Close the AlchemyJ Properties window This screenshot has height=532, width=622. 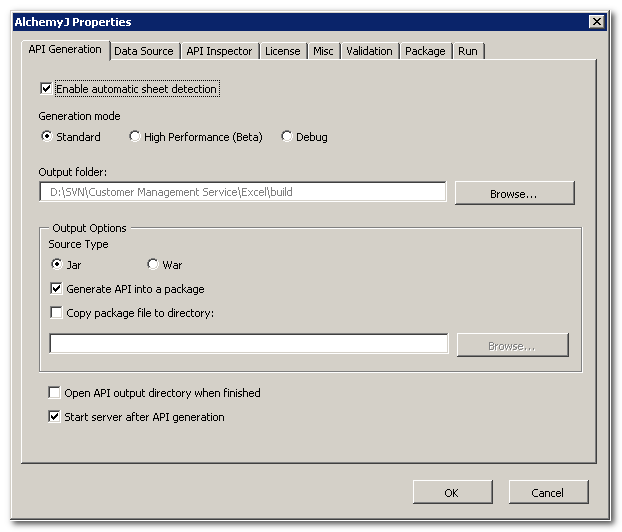[x=597, y=22]
